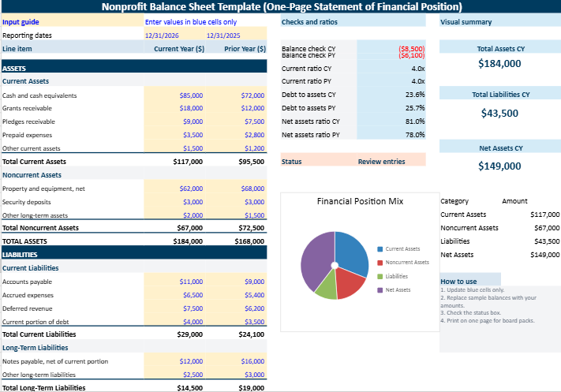Select the 12/31/2026 reporting date cell
The width and height of the screenshot is (561, 392).
point(161,35)
